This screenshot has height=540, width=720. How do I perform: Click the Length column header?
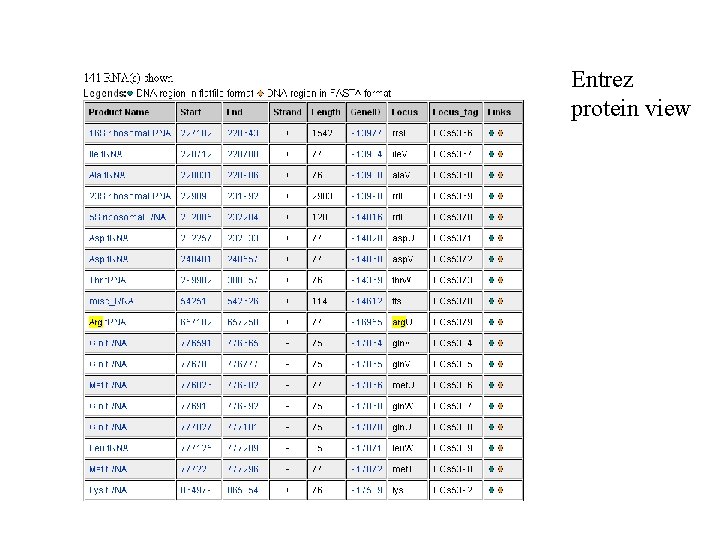click(x=326, y=112)
